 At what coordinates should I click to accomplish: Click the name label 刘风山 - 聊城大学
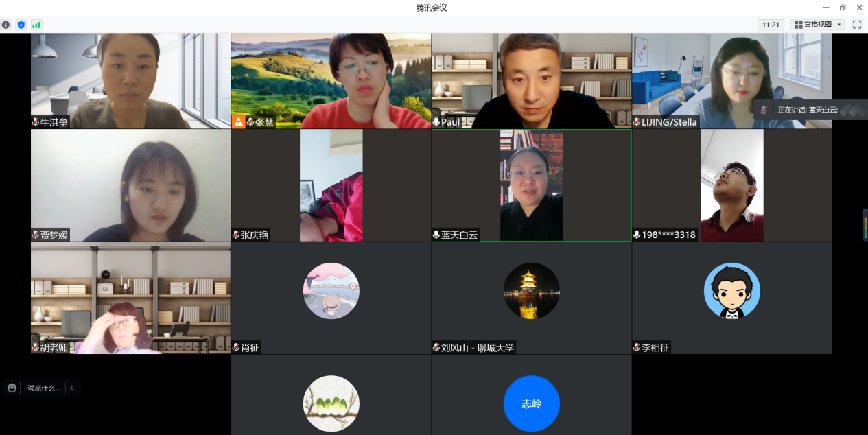478,347
